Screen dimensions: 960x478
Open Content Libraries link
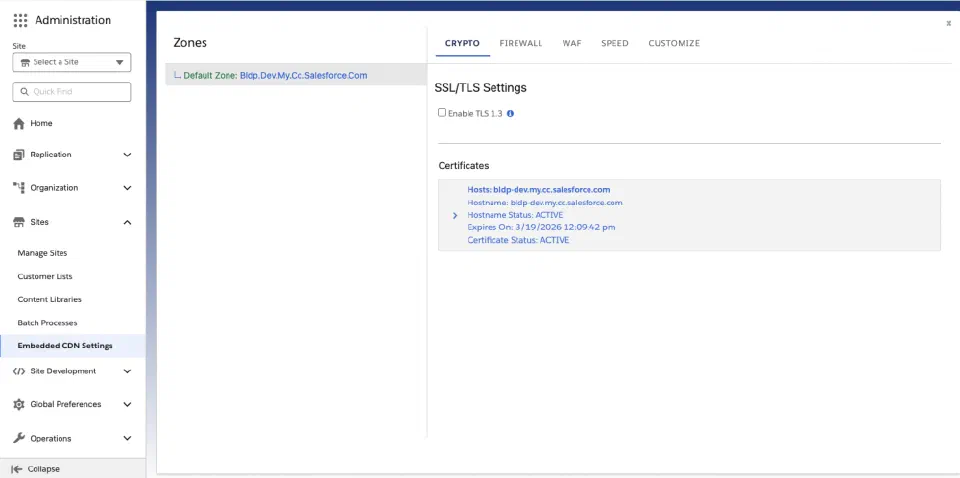pyautogui.click(x=50, y=299)
